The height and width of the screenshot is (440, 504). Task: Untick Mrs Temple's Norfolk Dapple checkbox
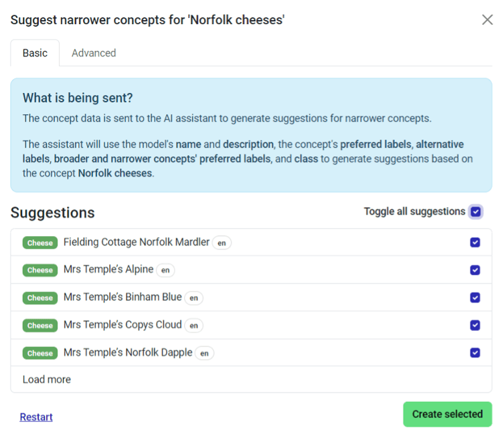(x=475, y=352)
